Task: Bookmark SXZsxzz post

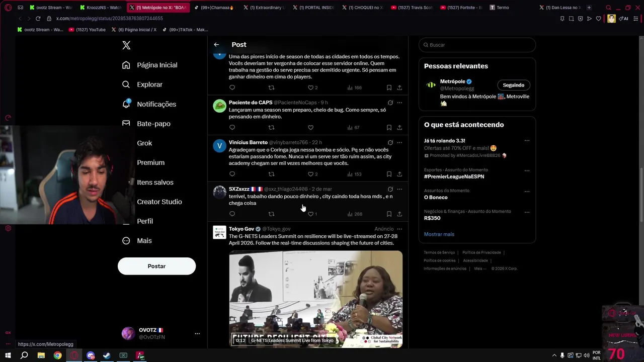Action: coord(389,214)
